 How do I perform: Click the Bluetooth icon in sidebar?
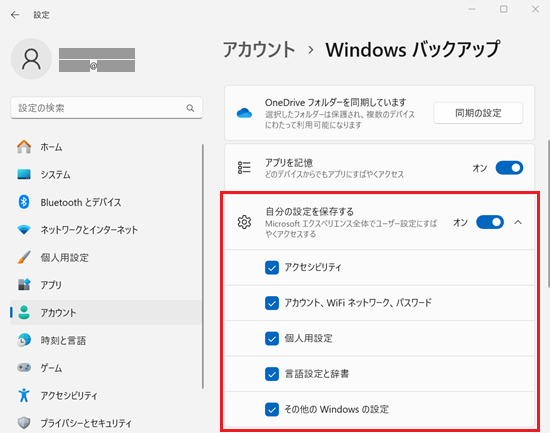24,202
